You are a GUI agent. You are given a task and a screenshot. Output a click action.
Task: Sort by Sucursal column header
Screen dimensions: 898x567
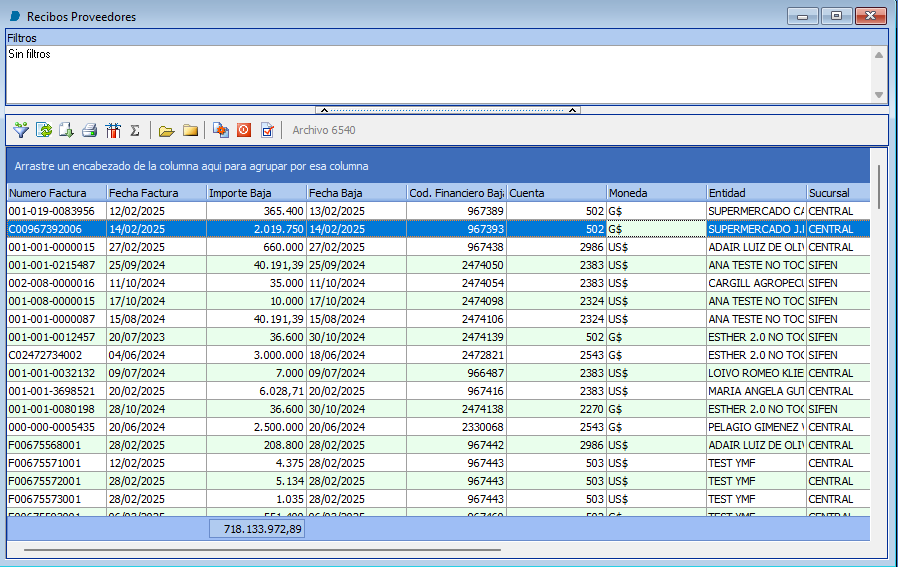coord(838,193)
